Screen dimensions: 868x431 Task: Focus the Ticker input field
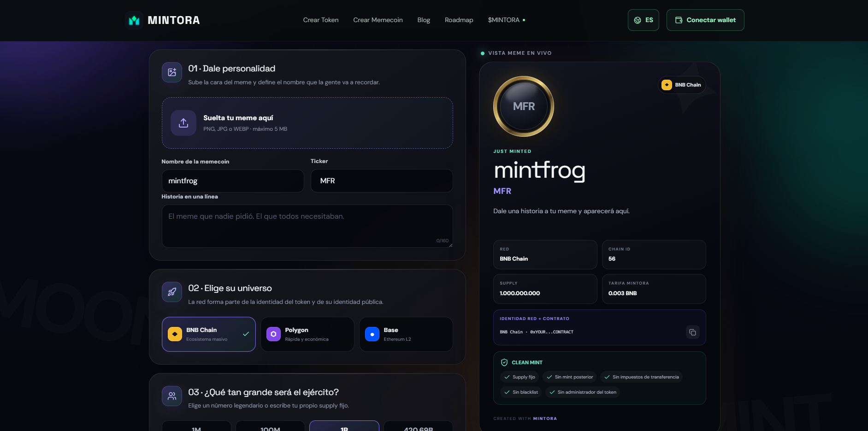tap(382, 181)
